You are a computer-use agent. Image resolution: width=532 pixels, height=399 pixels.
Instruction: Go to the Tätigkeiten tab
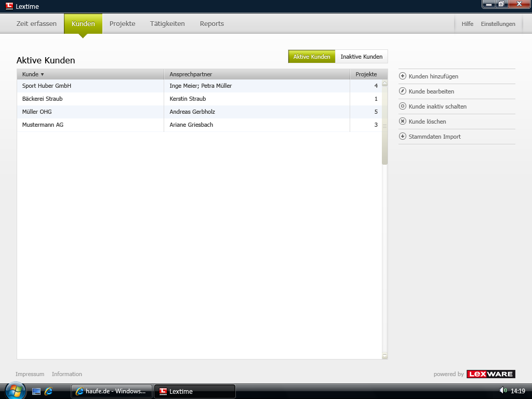click(167, 24)
